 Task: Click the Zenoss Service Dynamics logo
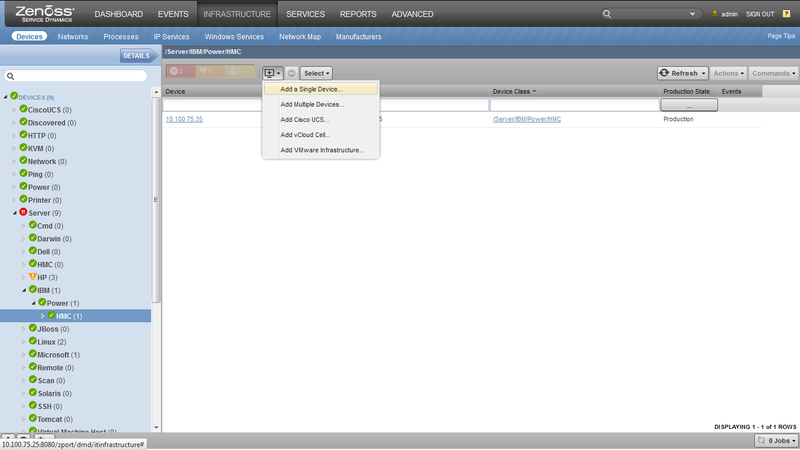click(45, 14)
